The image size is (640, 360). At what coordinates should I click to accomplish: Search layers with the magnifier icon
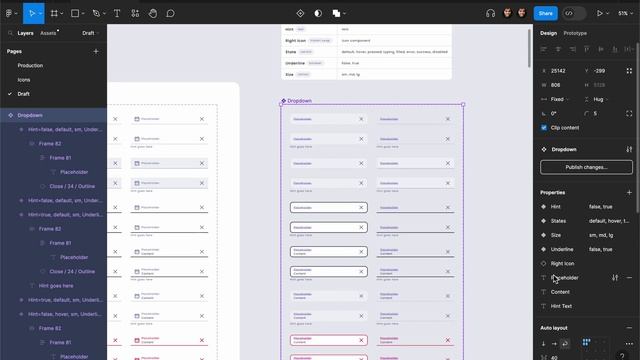[x=10, y=33]
